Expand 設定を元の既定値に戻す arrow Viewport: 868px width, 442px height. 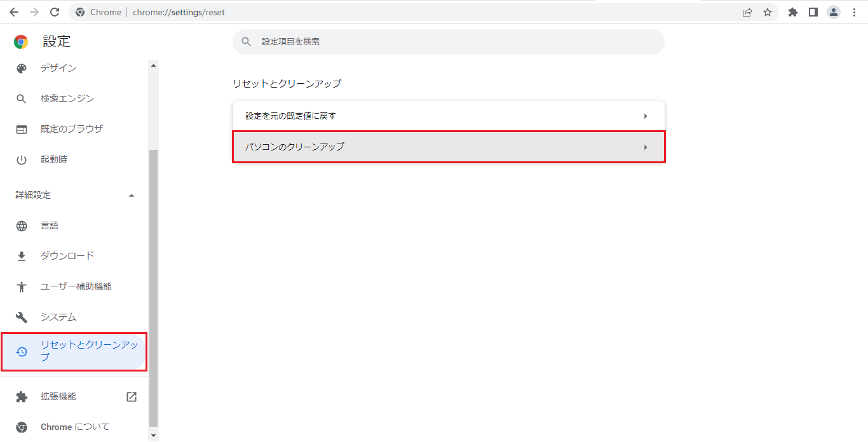(645, 116)
